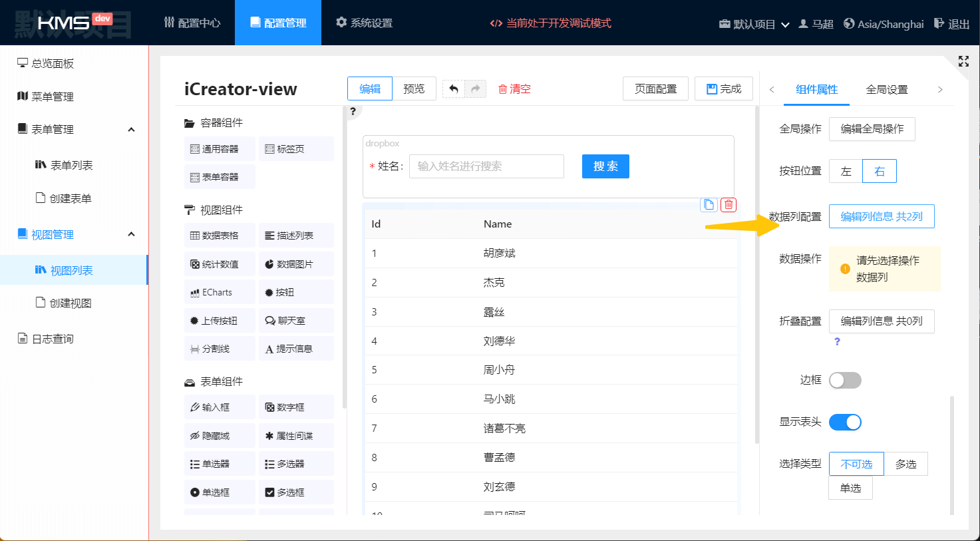980x541 pixels.
Task: Add the ECharts component
Action: (220, 292)
